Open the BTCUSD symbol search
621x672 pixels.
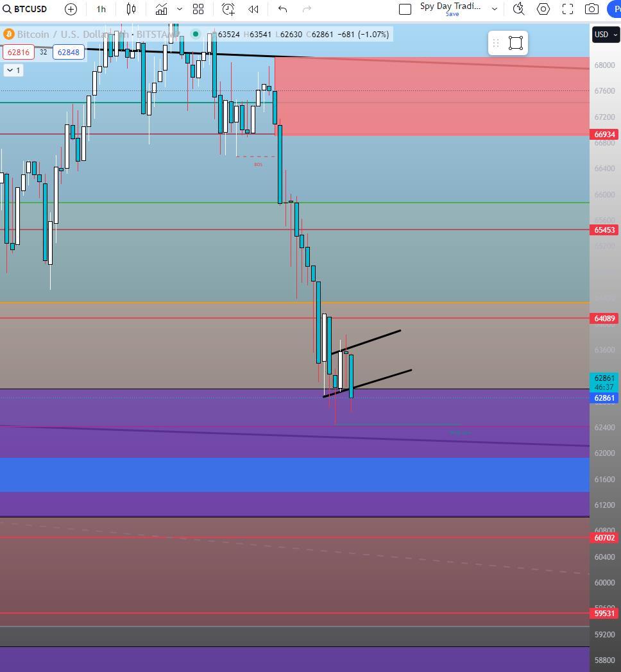click(x=24, y=9)
